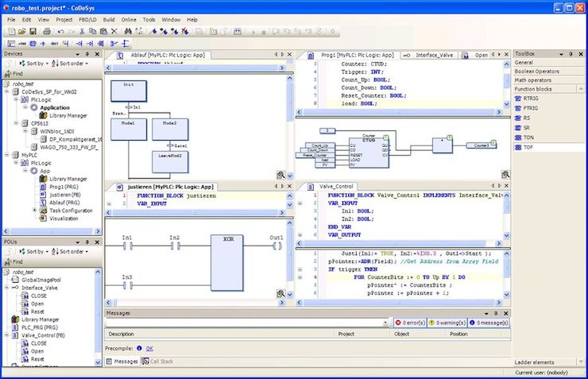
Task: Click the Delete X toolbar icon
Action: pos(114,31)
